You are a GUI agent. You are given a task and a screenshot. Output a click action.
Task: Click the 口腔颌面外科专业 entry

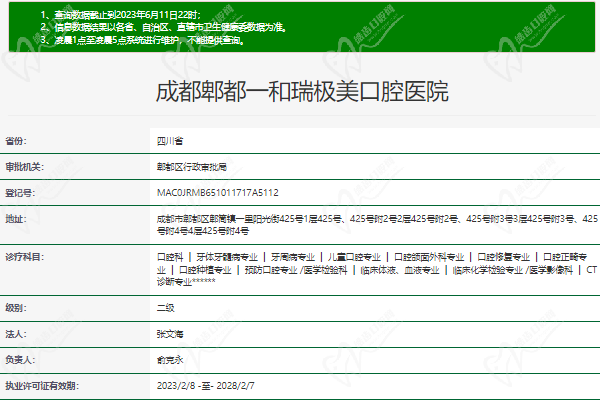click(429, 257)
